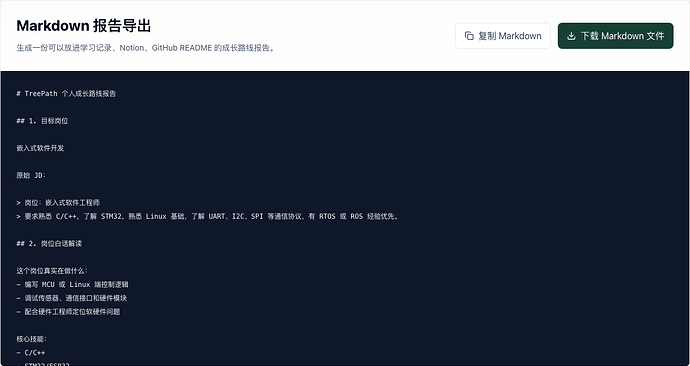Click the line '嵌入式软件开发'
This screenshot has width=690, height=366.
tap(40, 148)
